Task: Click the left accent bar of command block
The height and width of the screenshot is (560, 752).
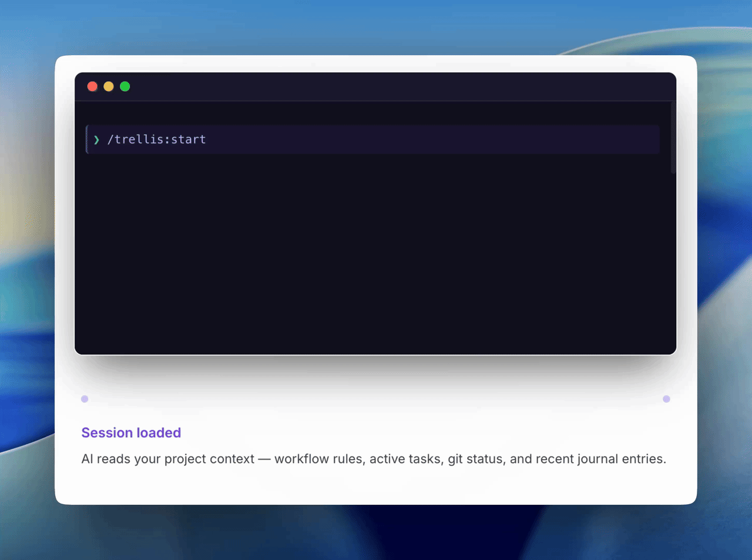Action: pos(87,139)
